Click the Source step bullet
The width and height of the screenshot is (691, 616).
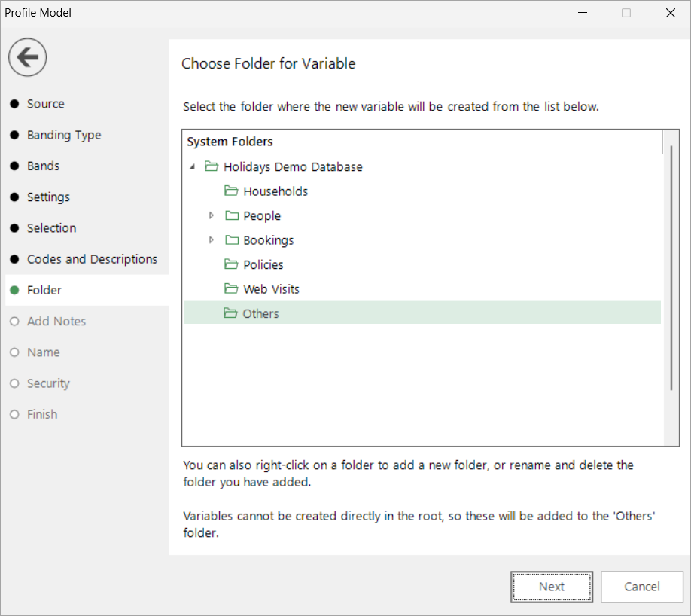(14, 104)
